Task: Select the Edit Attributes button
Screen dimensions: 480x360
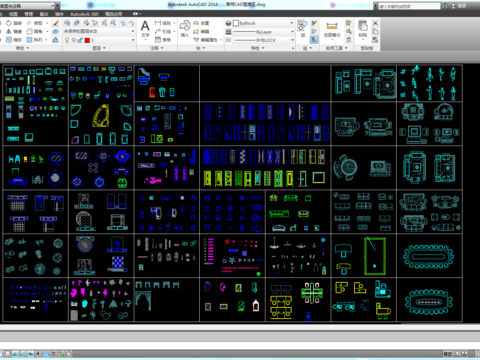Action: (207, 40)
